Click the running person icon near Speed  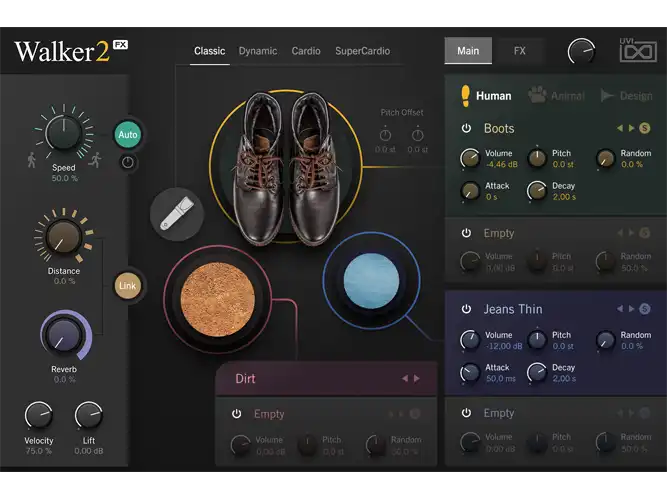[x=96, y=160]
